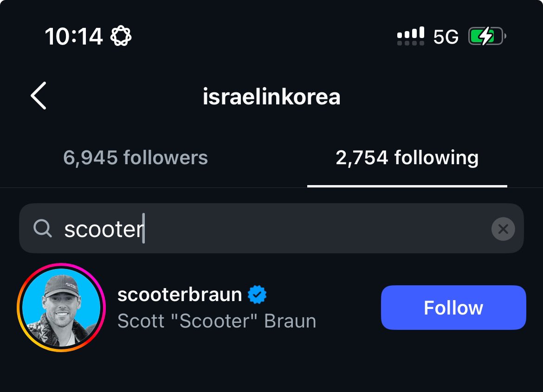Switch to the 6,945 followers tab
This screenshot has width=543, height=392.
(x=136, y=158)
